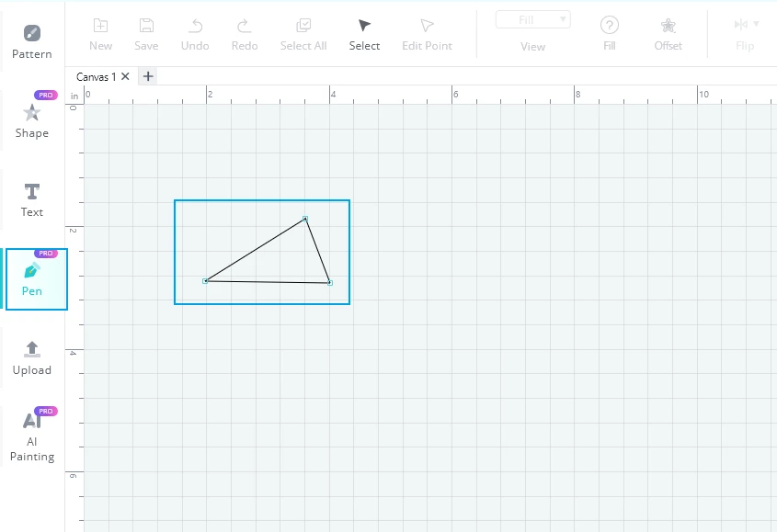Undo the last action
This screenshot has height=532, width=777.
tap(195, 35)
